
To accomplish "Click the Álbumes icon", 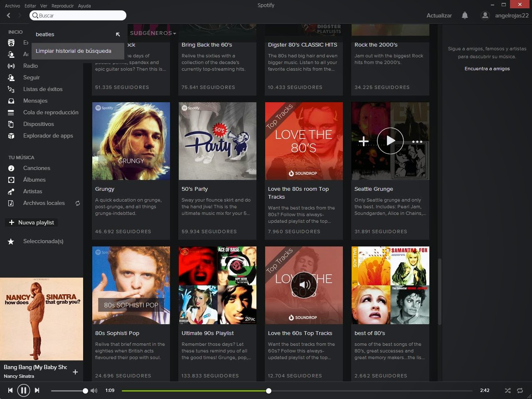I will tap(11, 180).
